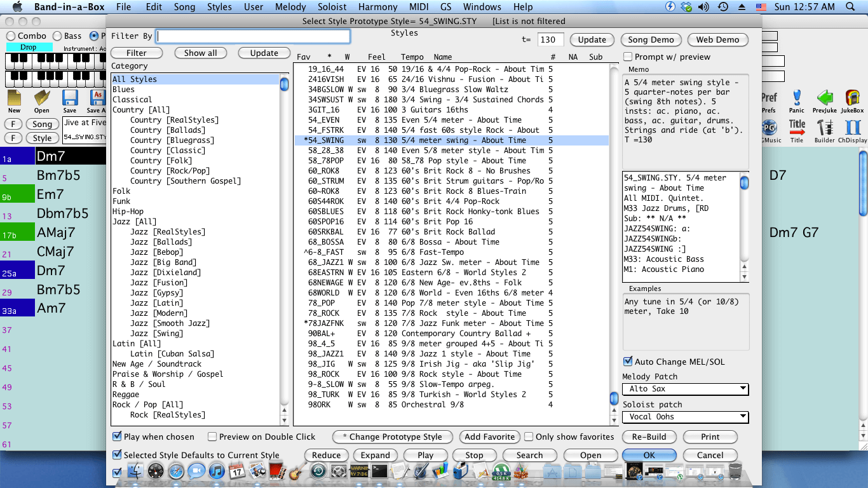Open System Preferences gear in dock

tap(339, 471)
